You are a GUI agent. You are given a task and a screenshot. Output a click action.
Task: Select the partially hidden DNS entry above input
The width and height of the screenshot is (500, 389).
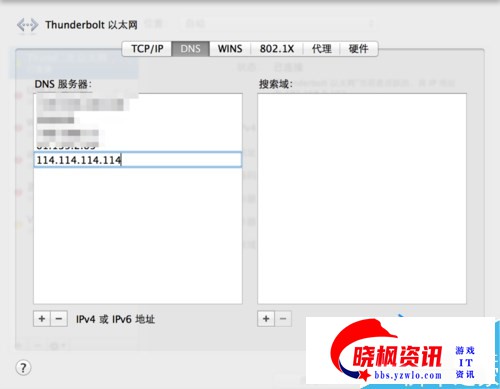(66, 146)
